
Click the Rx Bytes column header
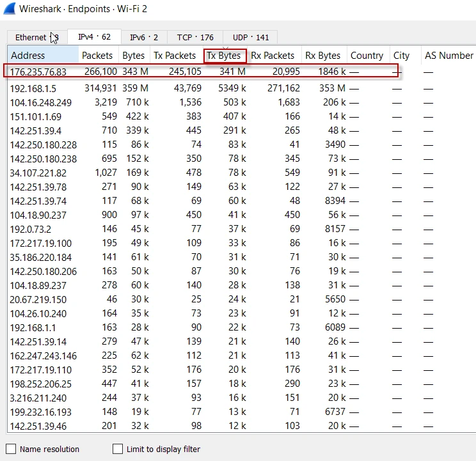322,56
